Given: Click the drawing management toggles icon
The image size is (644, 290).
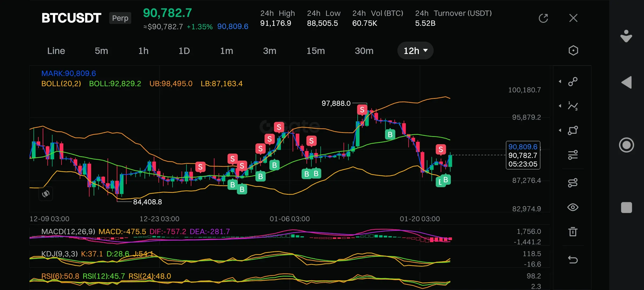Looking at the screenshot, I should coord(573,183).
